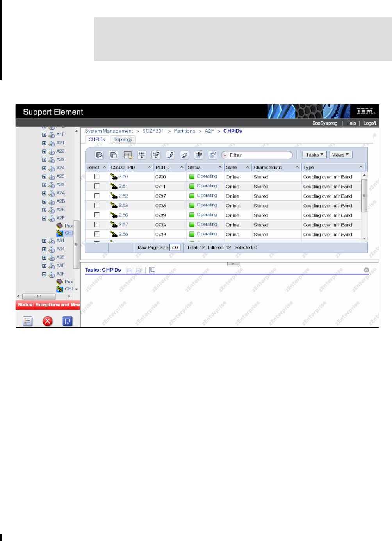Click the Help link
Viewport: 392px width, 541px height.
(351, 123)
